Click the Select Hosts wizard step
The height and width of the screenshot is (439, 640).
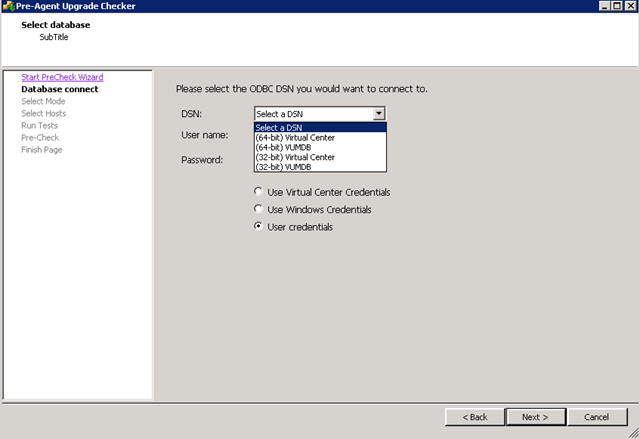click(x=44, y=113)
